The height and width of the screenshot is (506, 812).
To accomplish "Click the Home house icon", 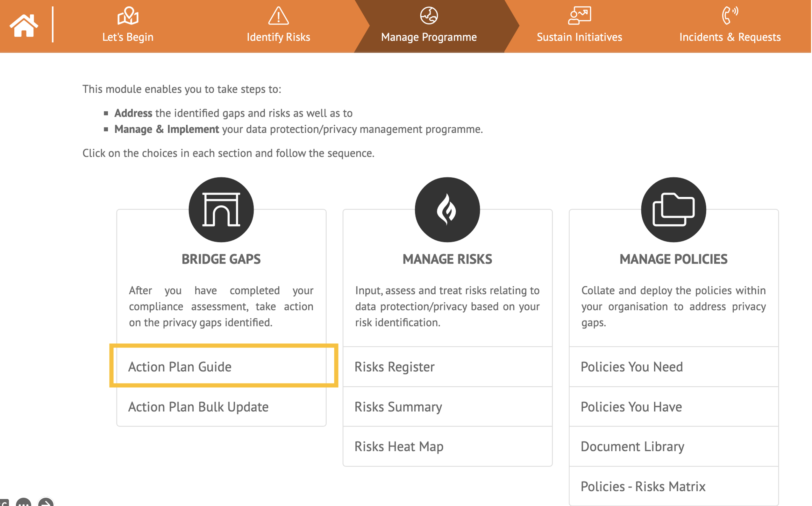I will tap(24, 25).
